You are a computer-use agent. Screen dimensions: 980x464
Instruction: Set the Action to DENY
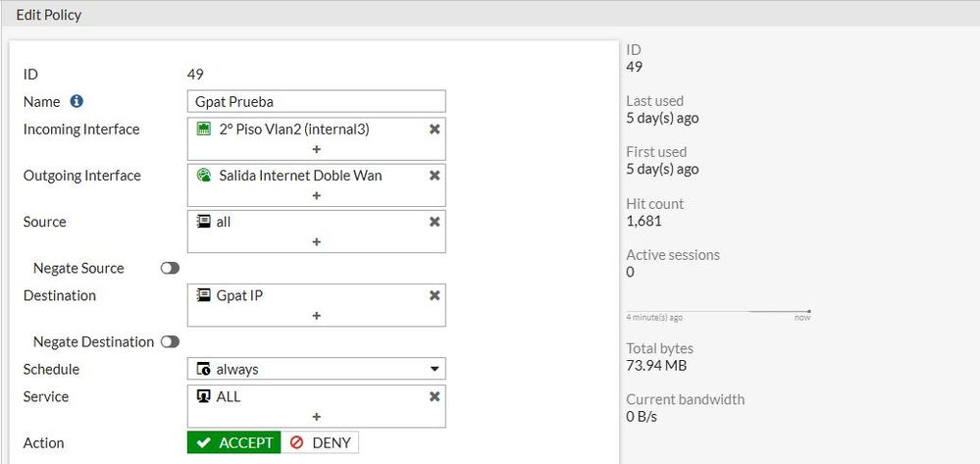[320, 442]
